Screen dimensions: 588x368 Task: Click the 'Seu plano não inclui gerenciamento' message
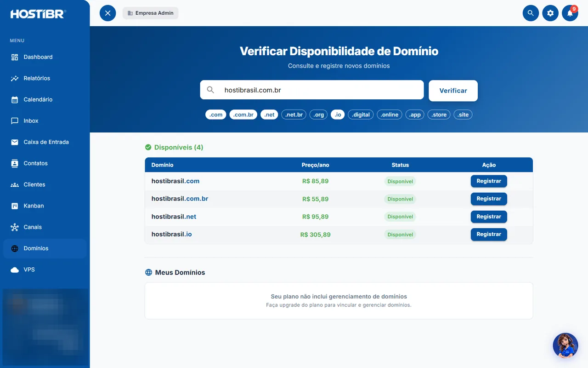coord(339,297)
